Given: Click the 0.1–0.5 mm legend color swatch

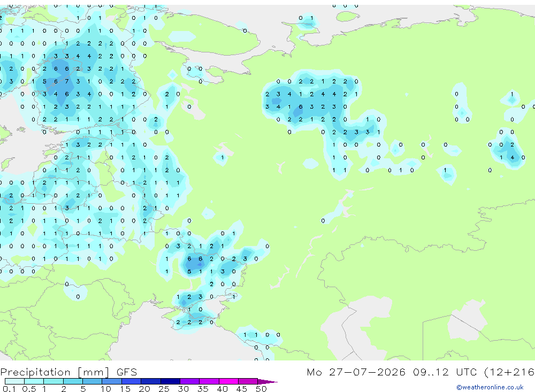Looking at the screenshot, I should 14,381.
